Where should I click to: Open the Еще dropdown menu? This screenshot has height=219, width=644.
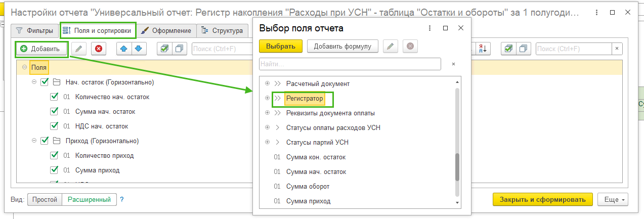click(x=613, y=199)
